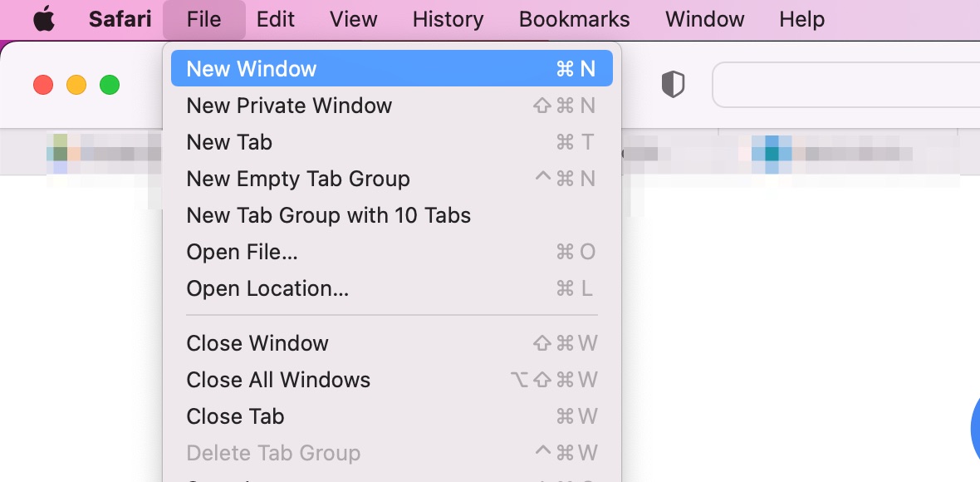This screenshot has width=980, height=482.
Task: Open the Help menu
Action: pyautogui.click(x=802, y=19)
